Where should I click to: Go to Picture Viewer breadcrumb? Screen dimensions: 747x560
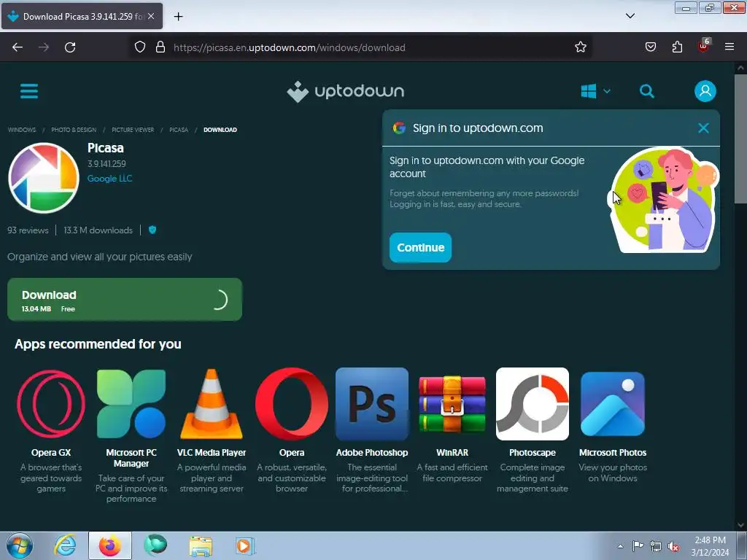pyautogui.click(x=133, y=130)
